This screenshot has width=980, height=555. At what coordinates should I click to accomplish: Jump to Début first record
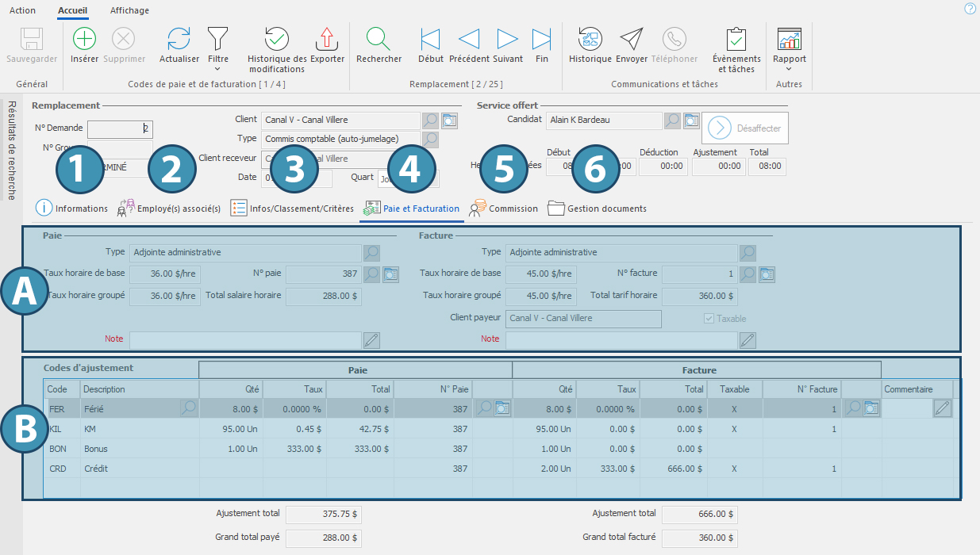431,39
